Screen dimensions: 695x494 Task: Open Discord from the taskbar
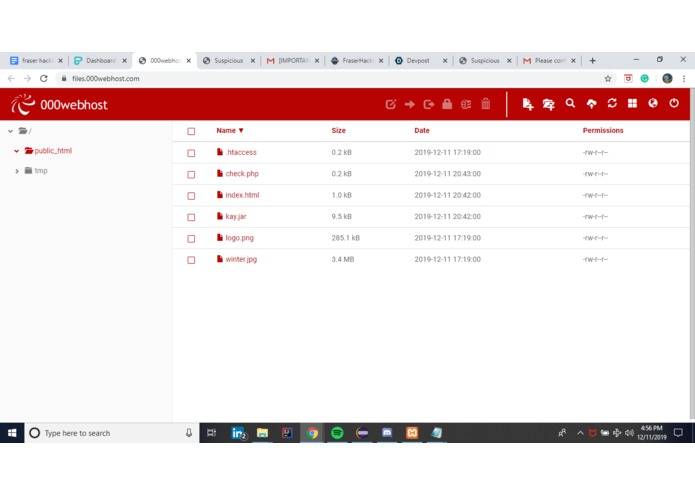[x=387, y=433]
